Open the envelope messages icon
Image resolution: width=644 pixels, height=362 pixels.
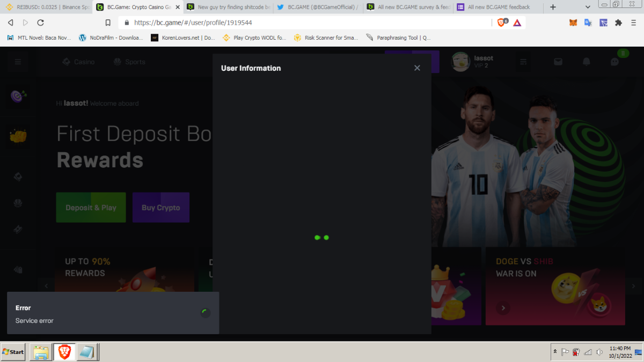[x=558, y=62]
